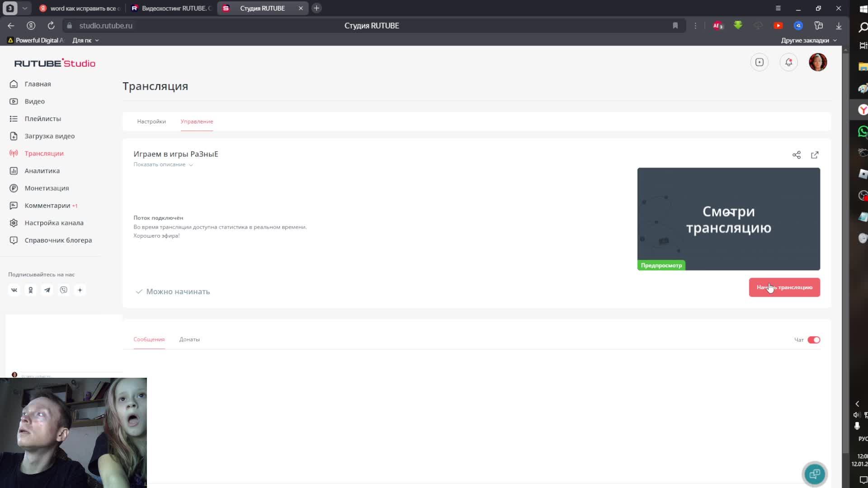The image size is (868, 488).
Task: Click the upload video plus icon in header
Action: pyautogui.click(x=759, y=62)
